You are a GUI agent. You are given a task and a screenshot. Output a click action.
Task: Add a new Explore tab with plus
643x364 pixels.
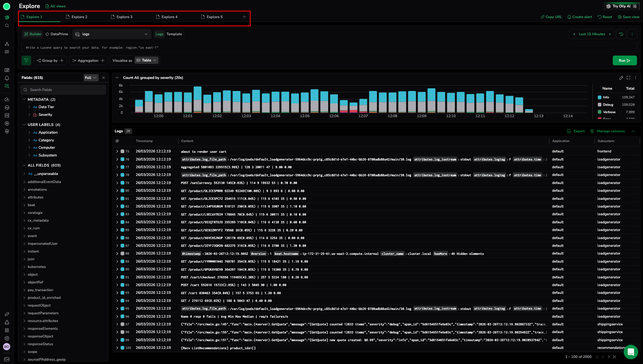pyautogui.click(x=244, y=17)
